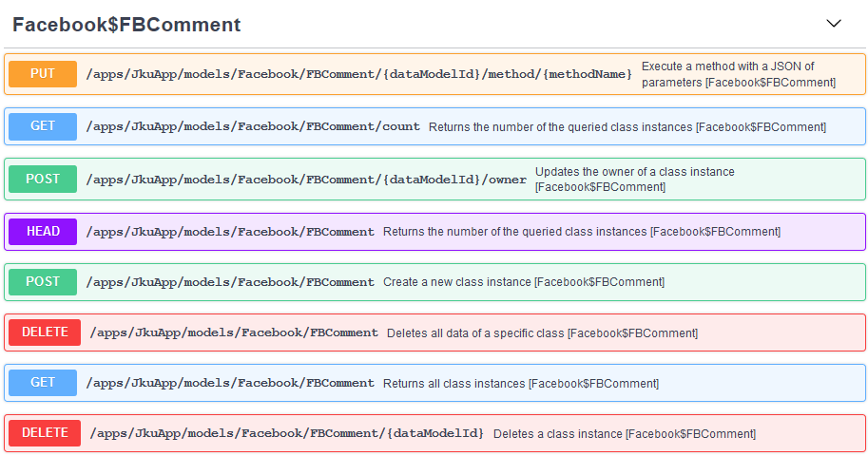Collapse the Facebook$FBComment section chevron

click(834, 23)
